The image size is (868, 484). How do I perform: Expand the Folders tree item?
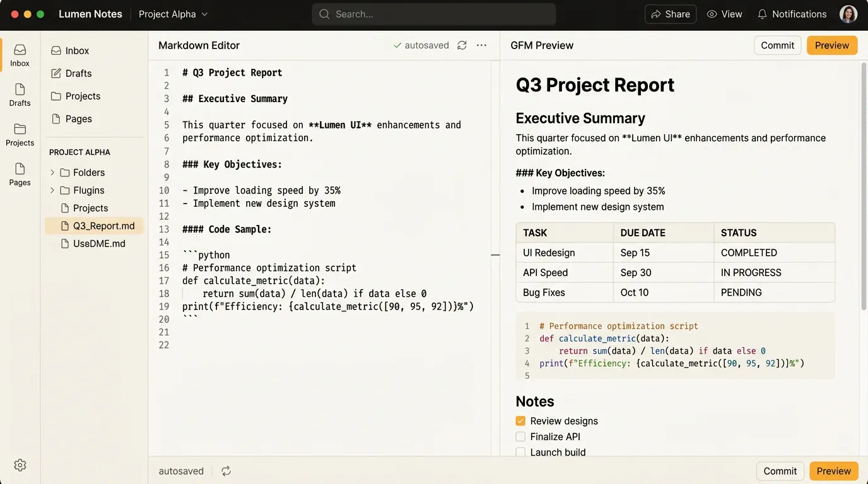[52, 173]
